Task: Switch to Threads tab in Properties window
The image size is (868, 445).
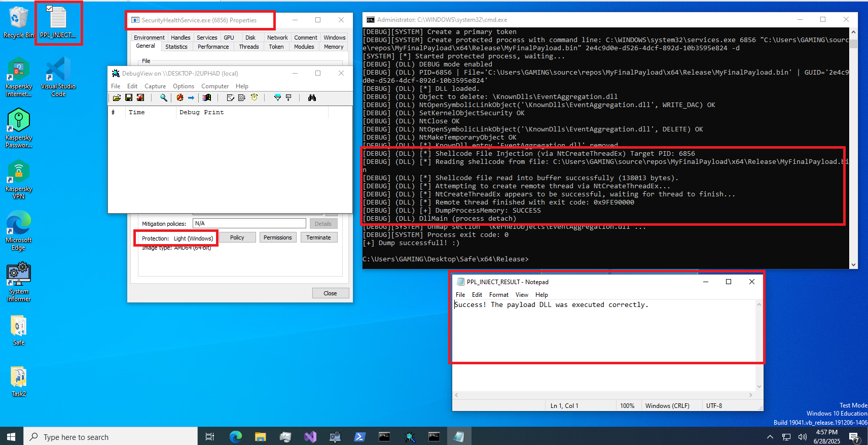Action: 249,47
